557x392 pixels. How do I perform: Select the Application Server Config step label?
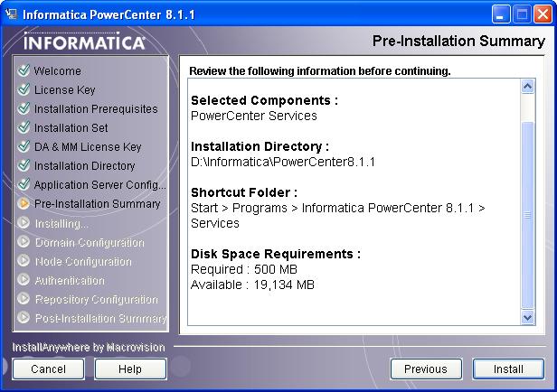tap(100, 185)
